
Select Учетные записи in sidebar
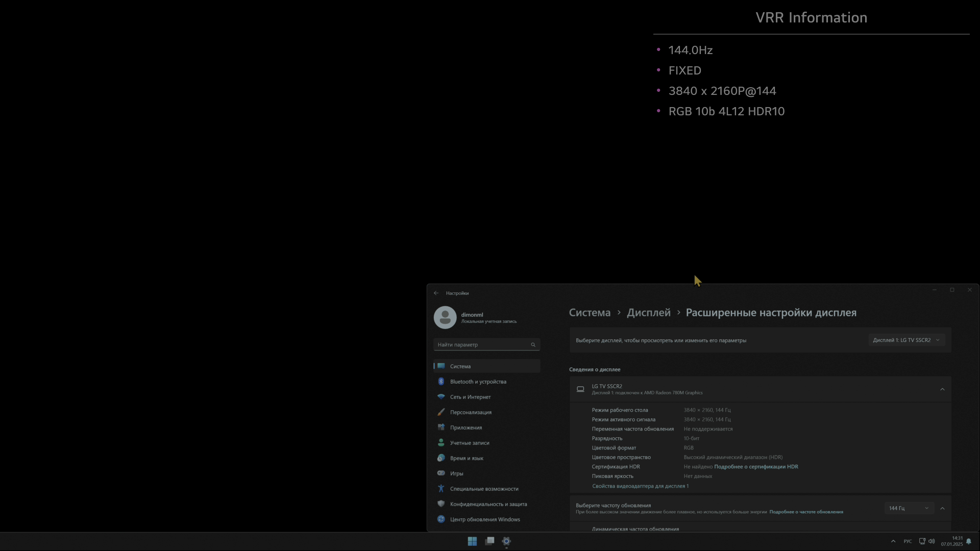pyautogui.click(x=470, y=443)
